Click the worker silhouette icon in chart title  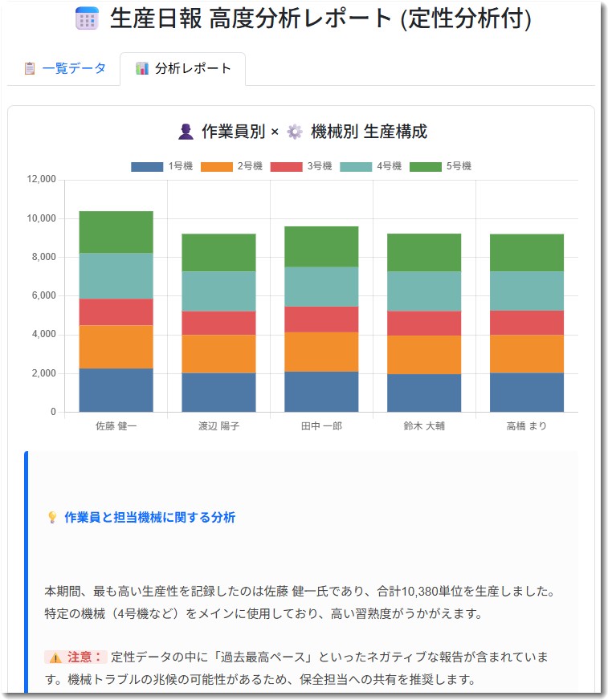click(186, 132)
